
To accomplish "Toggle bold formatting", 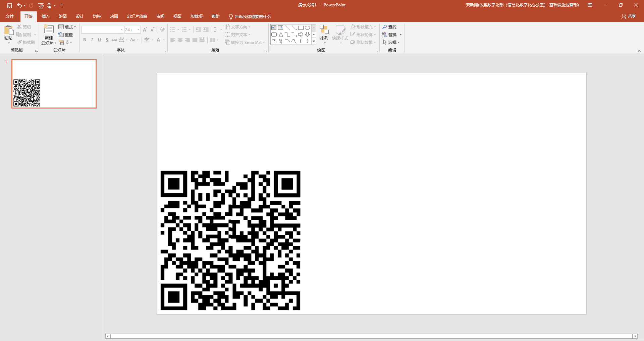I will (x=85, y=40).
